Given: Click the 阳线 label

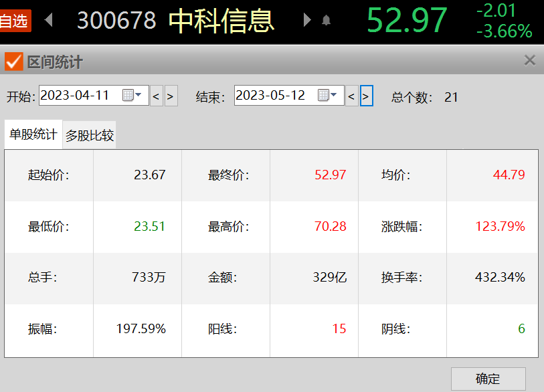Looking at the screenshot, I should [x=223, y=329].
